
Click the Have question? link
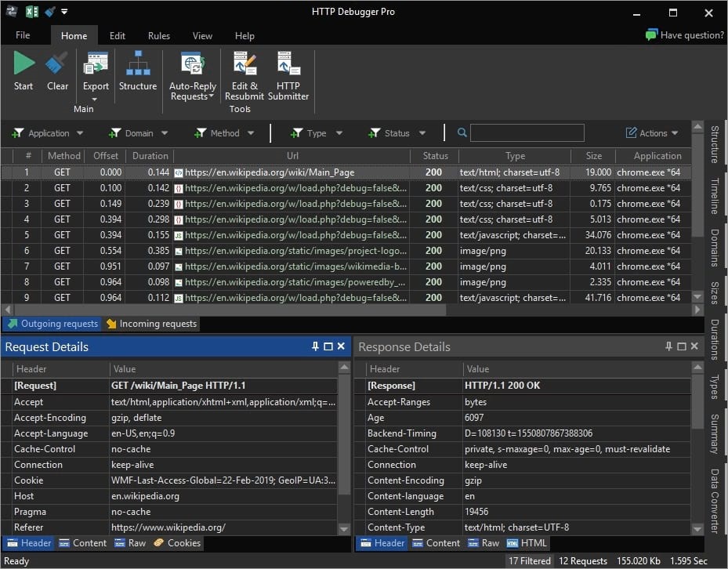coord(692,34)
